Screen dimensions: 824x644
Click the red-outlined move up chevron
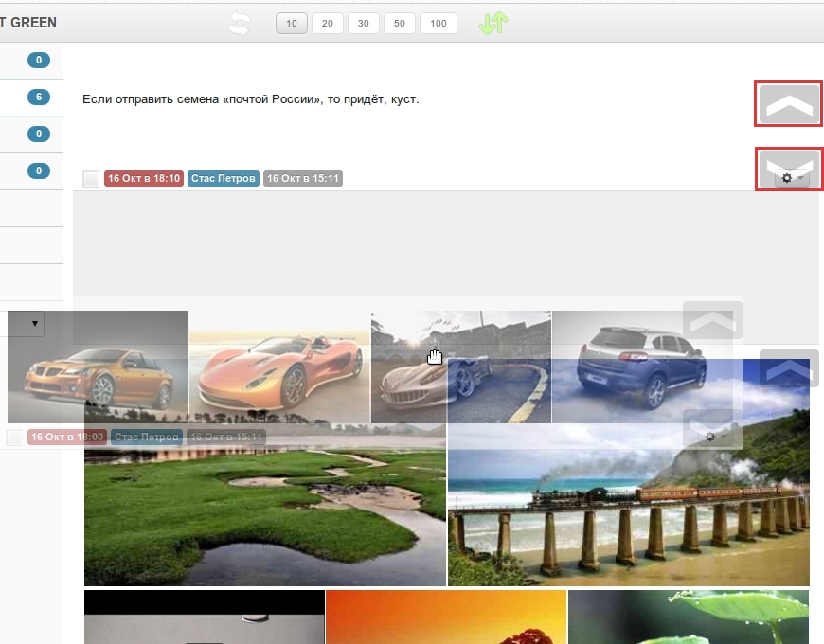click(789, 104)
